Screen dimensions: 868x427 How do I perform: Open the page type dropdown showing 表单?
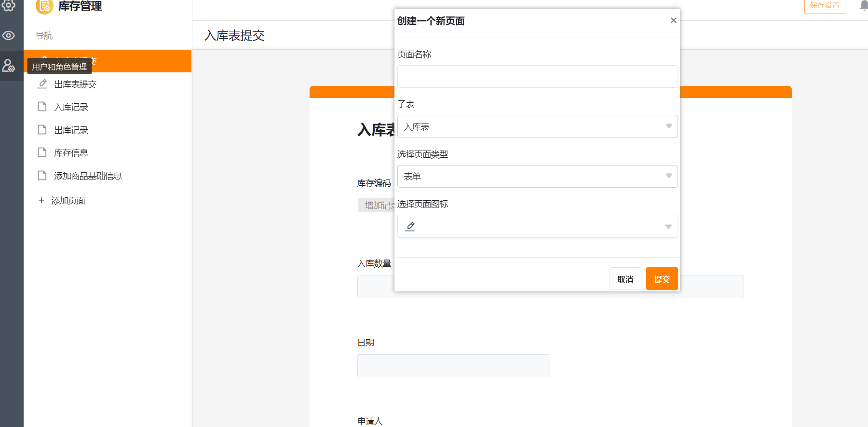pos(537,176)
